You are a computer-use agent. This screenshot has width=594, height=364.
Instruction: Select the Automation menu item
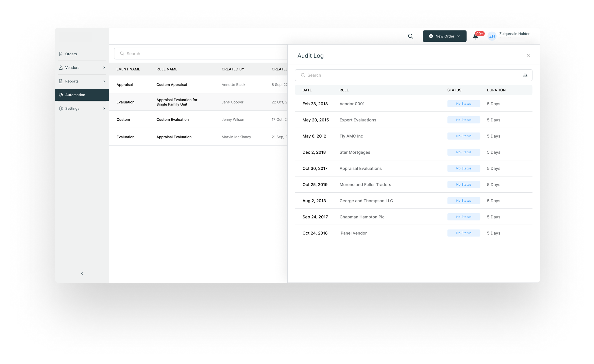point(82,95)
